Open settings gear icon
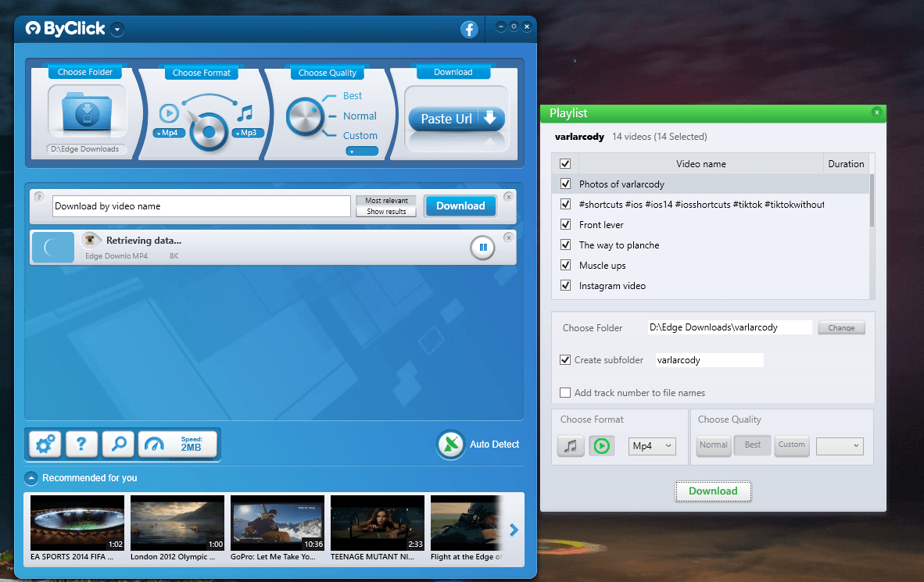 (x=45, y=445)
